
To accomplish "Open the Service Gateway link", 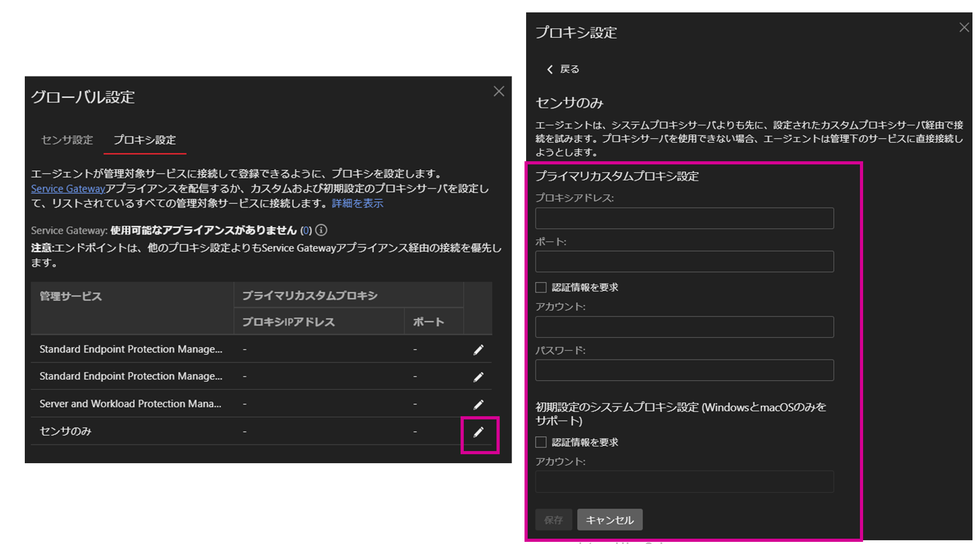I will tap(68, 189).
